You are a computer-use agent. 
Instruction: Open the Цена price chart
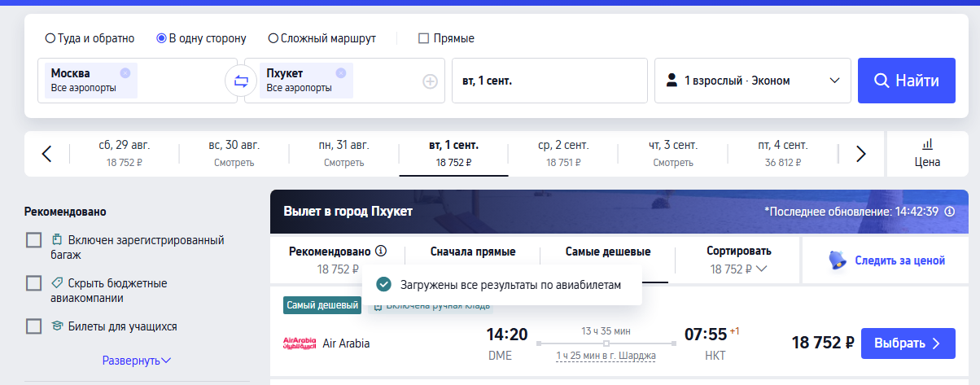click(927, 153)
